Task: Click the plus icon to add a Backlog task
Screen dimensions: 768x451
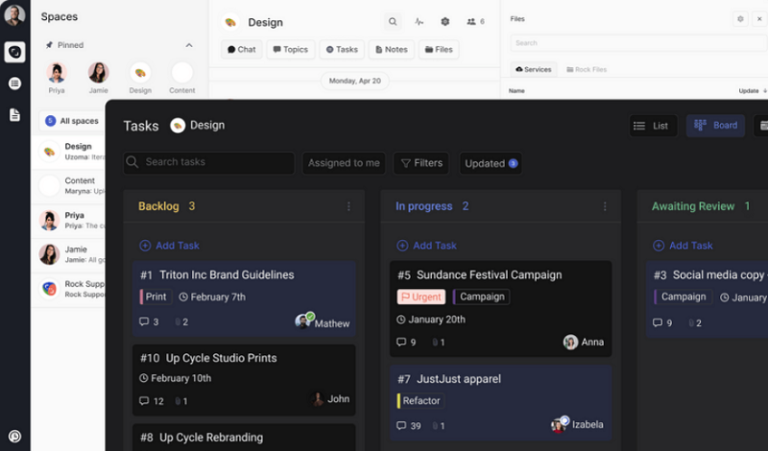Action: pos(145,245)
